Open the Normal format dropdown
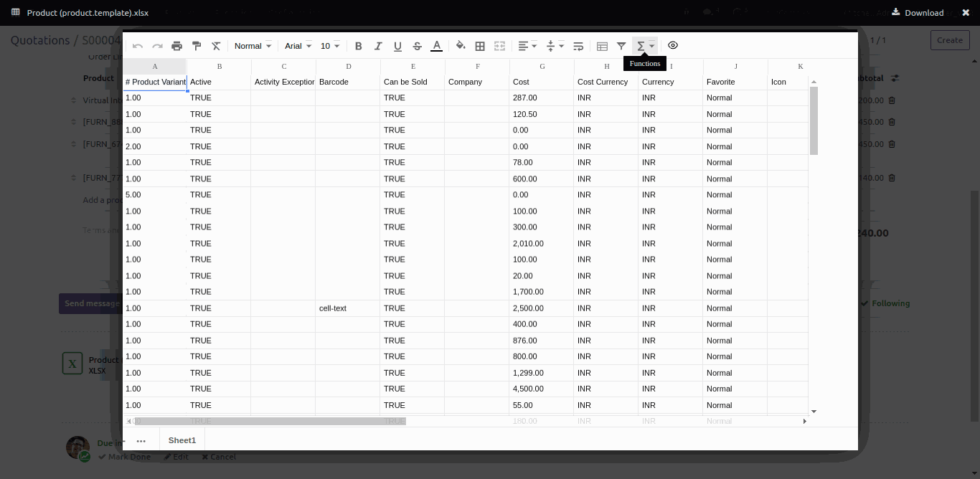The image size is (980, 479). (253, 46)
